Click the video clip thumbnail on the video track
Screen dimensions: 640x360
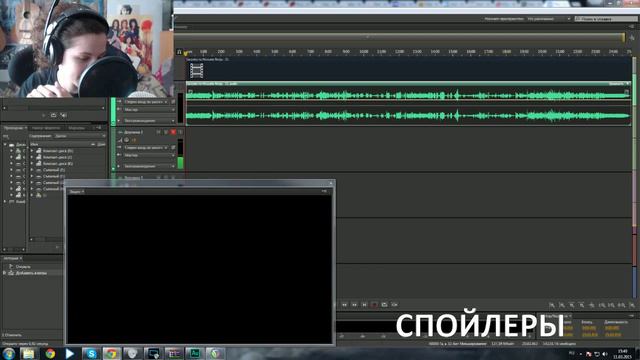[196, 71]
